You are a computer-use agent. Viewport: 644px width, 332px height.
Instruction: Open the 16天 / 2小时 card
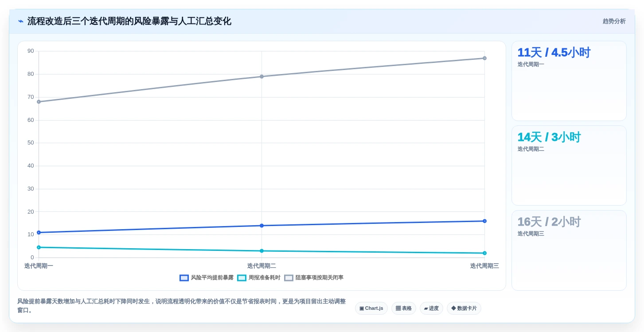569,250
